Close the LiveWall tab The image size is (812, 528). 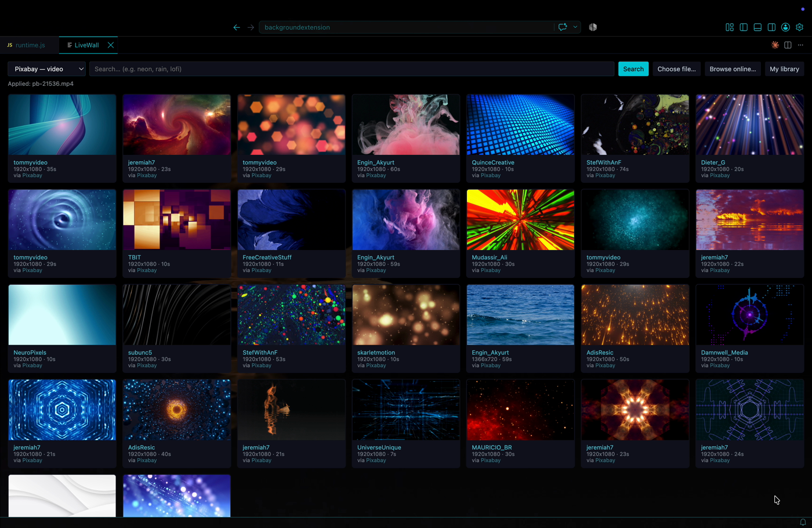point(111,45)
